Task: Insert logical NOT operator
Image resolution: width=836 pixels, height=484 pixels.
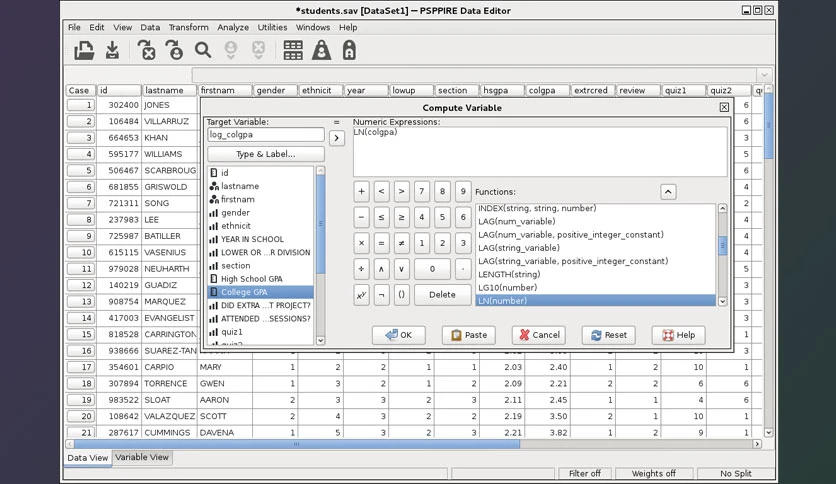Action: (381, 295)
